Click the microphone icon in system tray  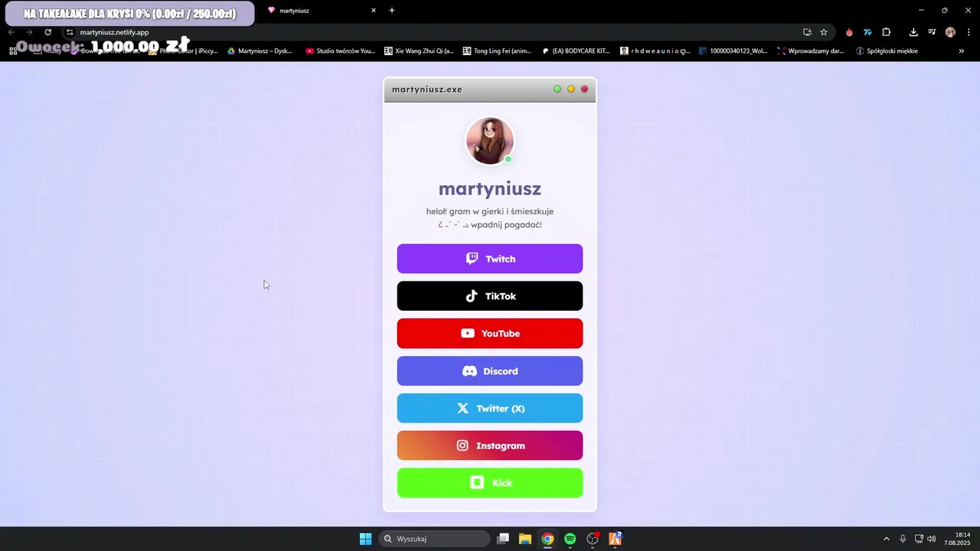pyautogui.click(x=903, y=539)
